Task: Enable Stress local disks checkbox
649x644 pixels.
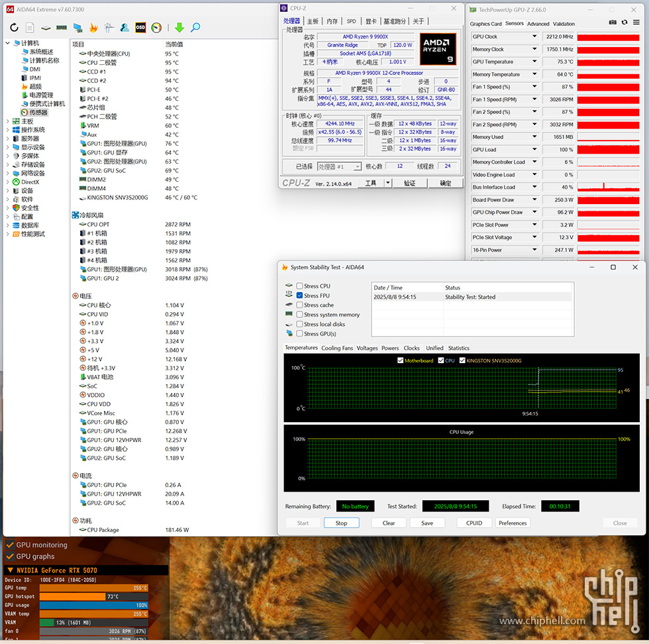Action: coord(299,324)
